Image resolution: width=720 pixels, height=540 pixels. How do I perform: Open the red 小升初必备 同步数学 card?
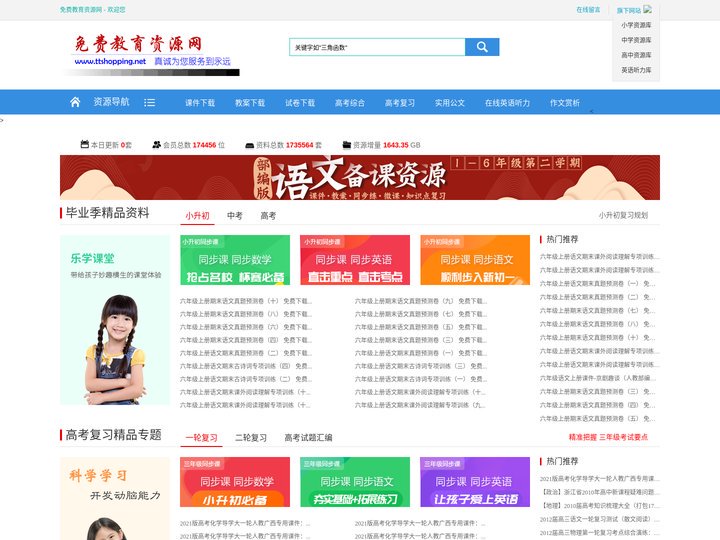(235, 482)
